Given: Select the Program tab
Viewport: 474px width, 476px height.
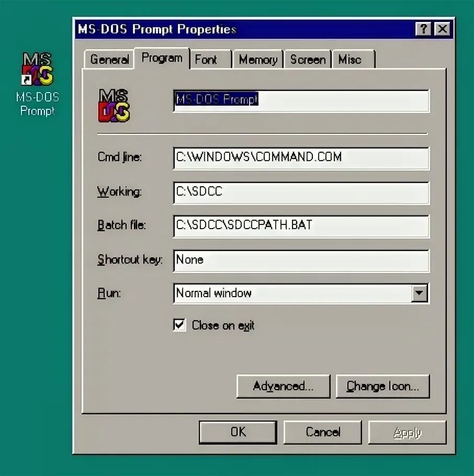Looking at the screenshot, I should pos(162,58).
